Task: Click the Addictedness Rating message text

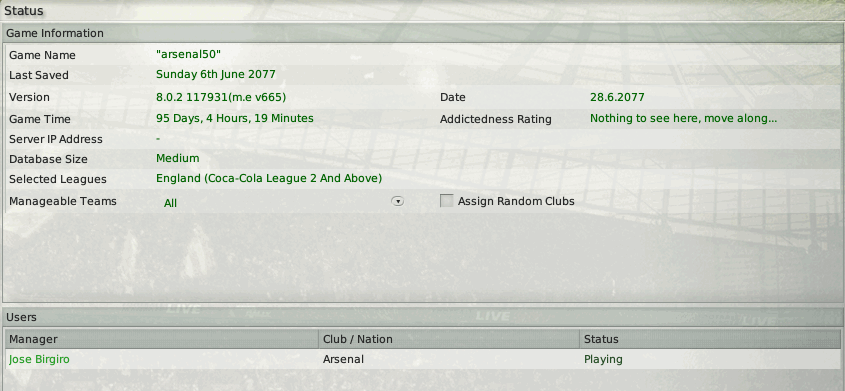Action: (683, 118)
